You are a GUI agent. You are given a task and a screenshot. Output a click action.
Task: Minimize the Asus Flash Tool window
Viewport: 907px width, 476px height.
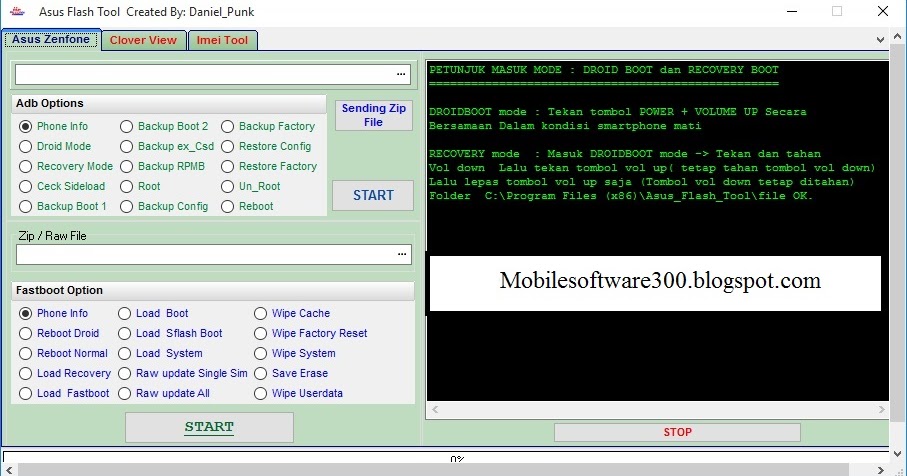pos(792,12)
